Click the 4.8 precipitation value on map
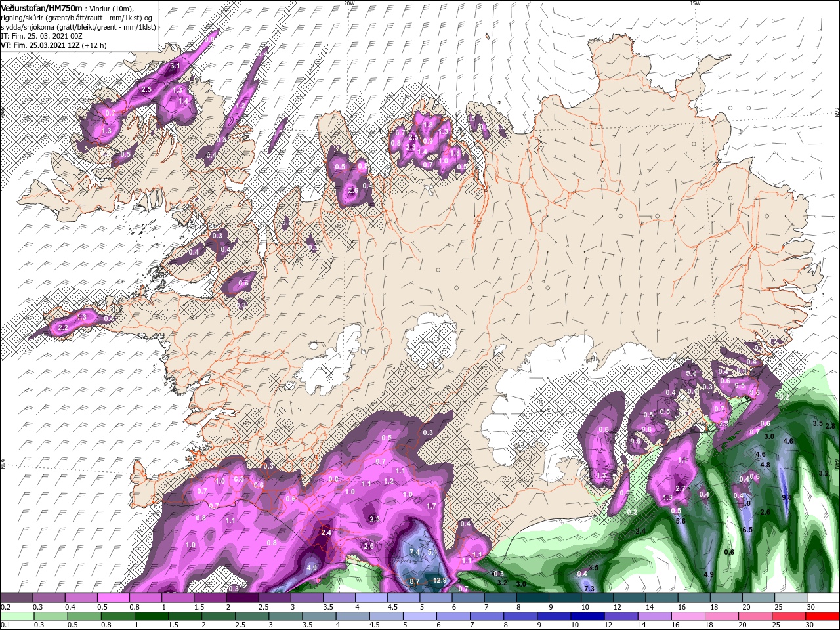 pyautogui.click(x=765, y=465)
